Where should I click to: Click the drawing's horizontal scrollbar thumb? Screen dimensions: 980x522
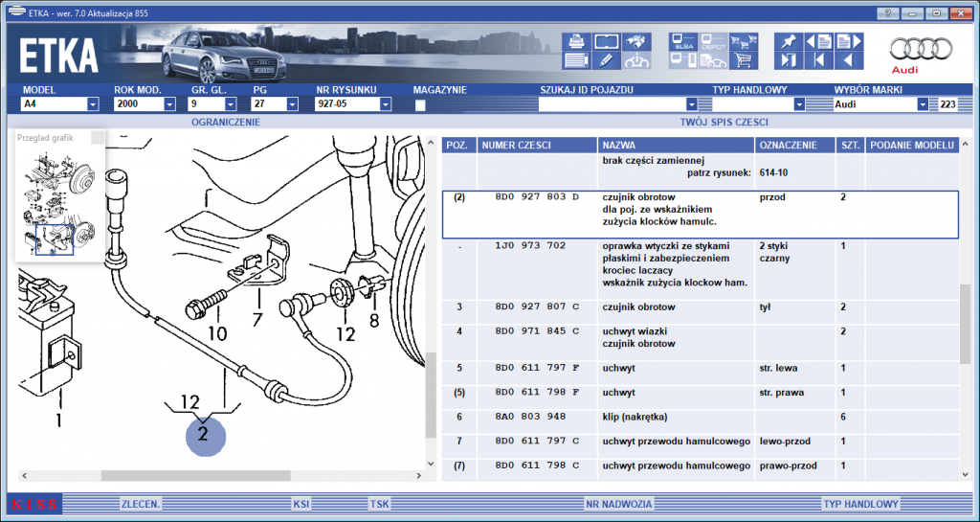(x=195, y=476)
